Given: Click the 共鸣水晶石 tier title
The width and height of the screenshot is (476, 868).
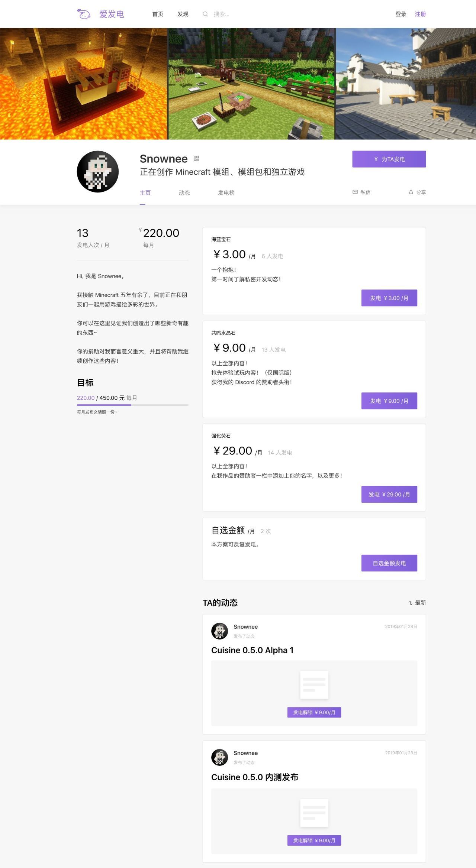Looking at the screenshot, I should pyautogui.click(x=223, y=333).
